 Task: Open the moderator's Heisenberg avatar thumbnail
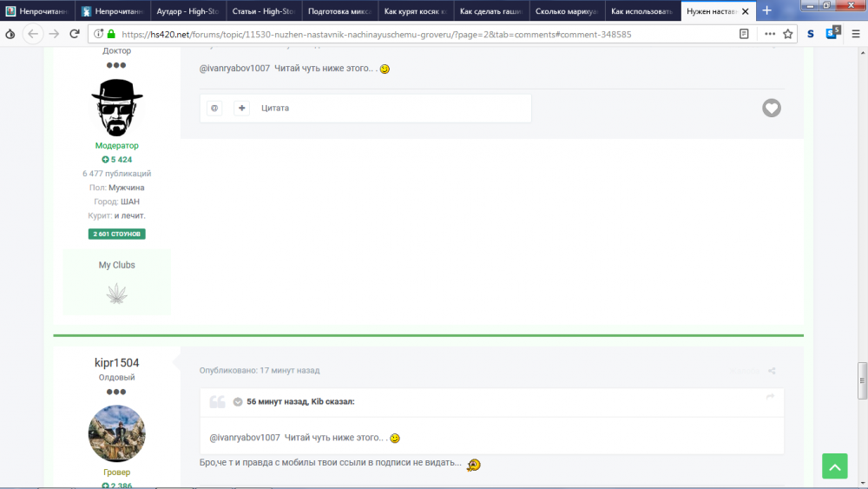[x=117, y=108]
